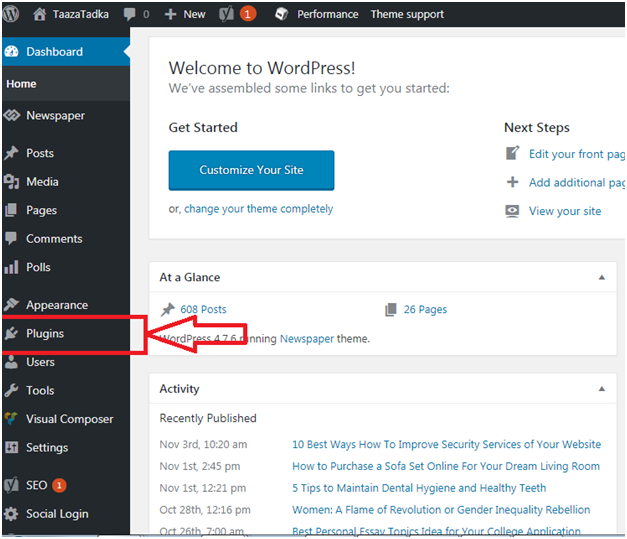Click Add additional pages link
The width and height of the screenshot is (627, 539).
577,183
